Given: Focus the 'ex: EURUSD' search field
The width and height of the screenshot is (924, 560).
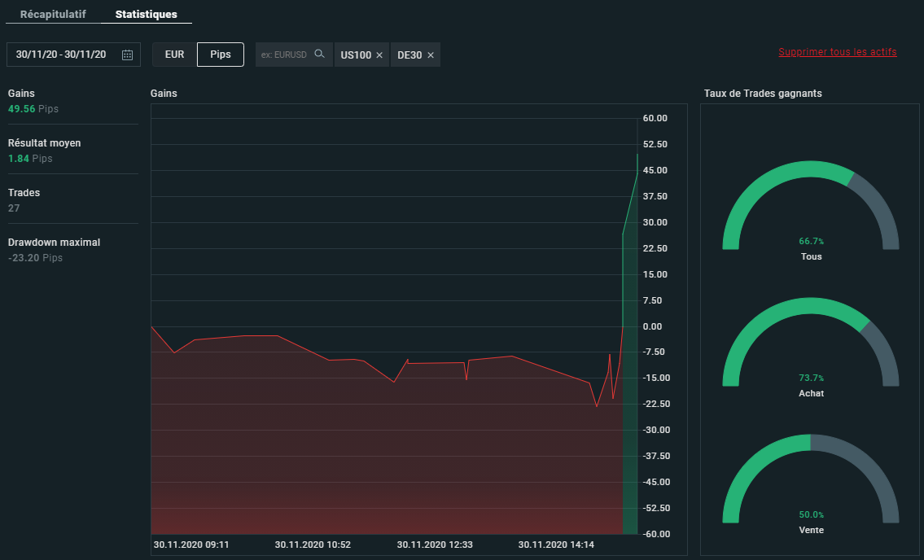Looking at the screenshot, I should (x=284, y=55).
